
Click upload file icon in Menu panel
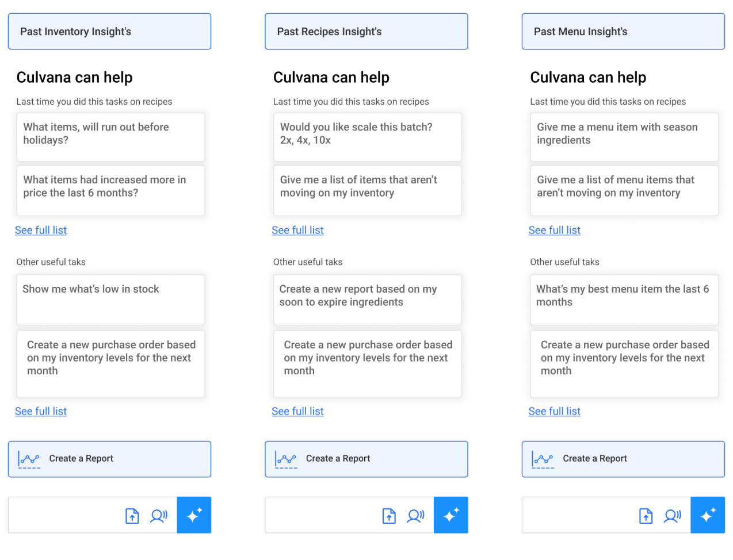pos(646,516)
